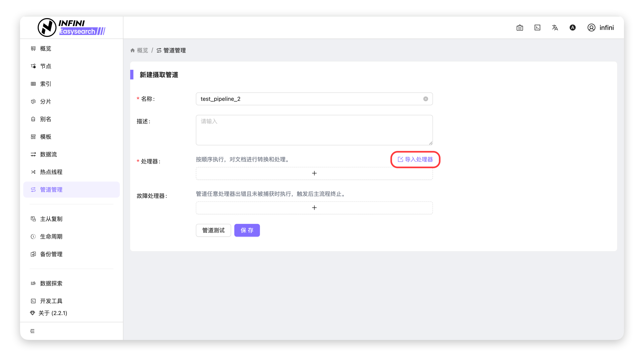
Task: Click into the 描述 description textarea
Action: coord(314,130)
